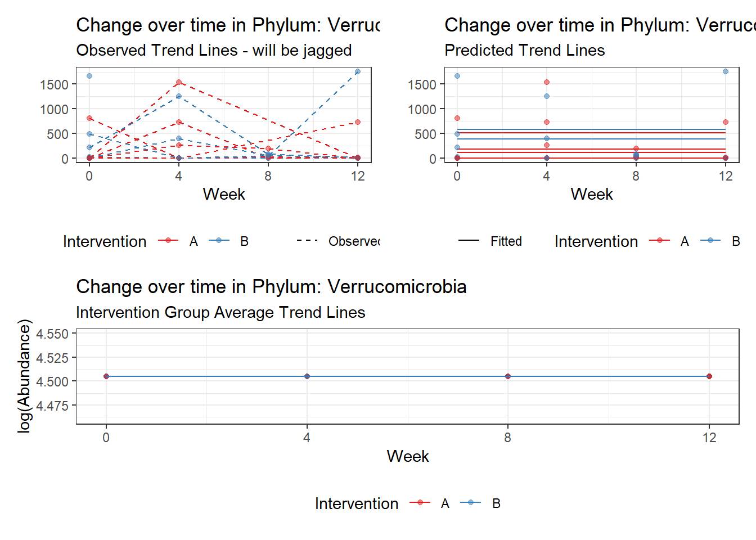Screen dimensions: 756x540
Task: Select the week 4 point in Group Average plot
Action: coord(307,376)
